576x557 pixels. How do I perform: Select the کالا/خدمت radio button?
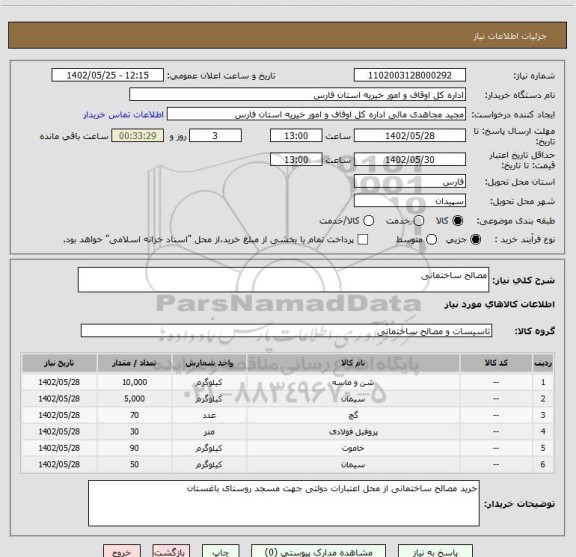click(368, 221)
